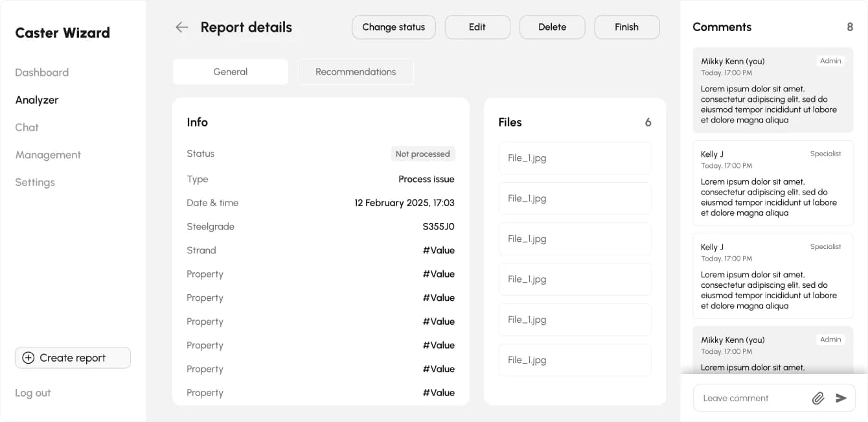868x422 pixels.
Task: Select Analyzer in the sidebar
Action: tap(37, 100)
